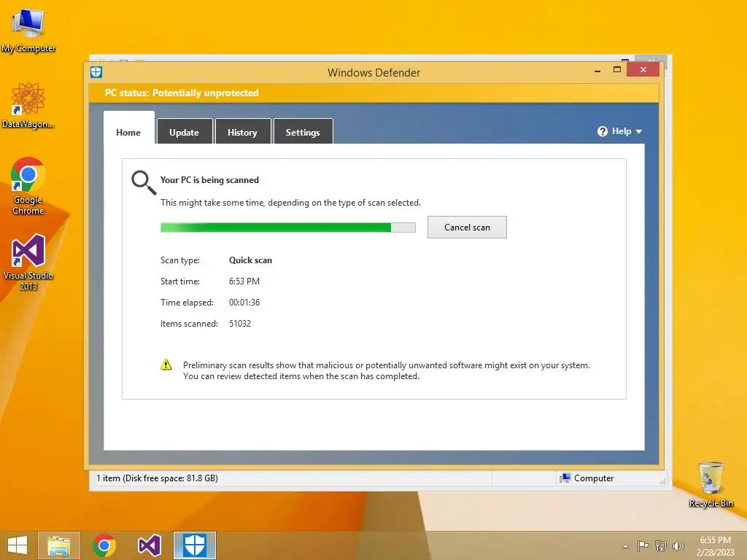This screenshot has width=747, height=560.
Task: Maximize the Windows Defender window
Action: pos(617,70)
